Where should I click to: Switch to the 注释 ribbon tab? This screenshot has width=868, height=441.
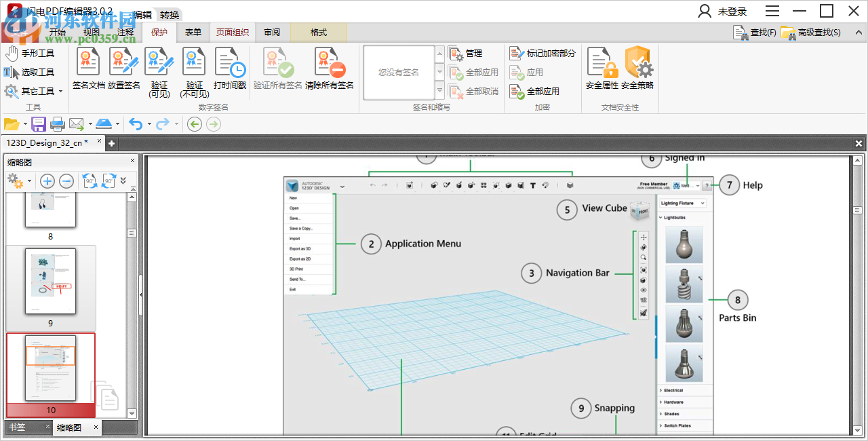(x=125, y=32)
